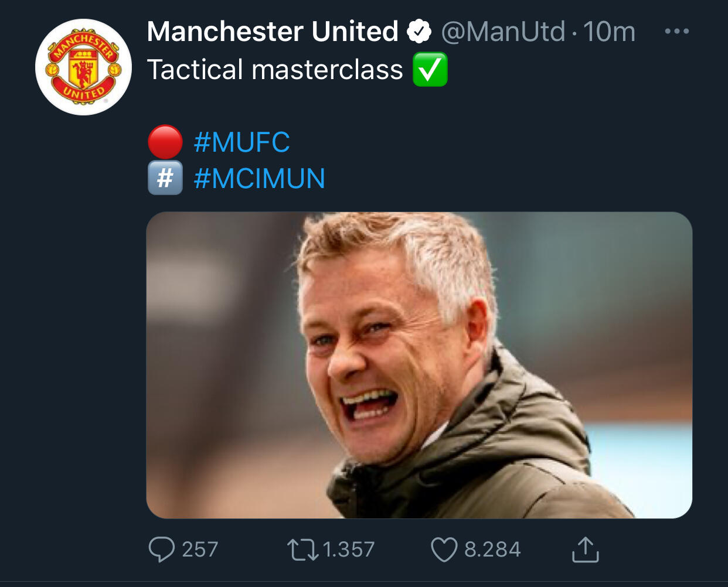Open the #MCIMUN hashtag
Viewport: 728px width, 587px height.
(x=259, y=179)
